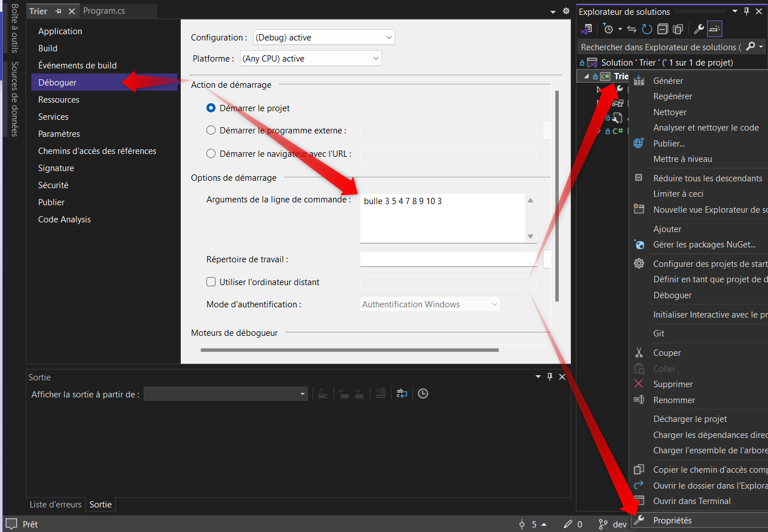Click the clock timestamp icon in Sortie toolbar
Image resolution: width=768 pixels, height=532 pixels.
[423, 393]
